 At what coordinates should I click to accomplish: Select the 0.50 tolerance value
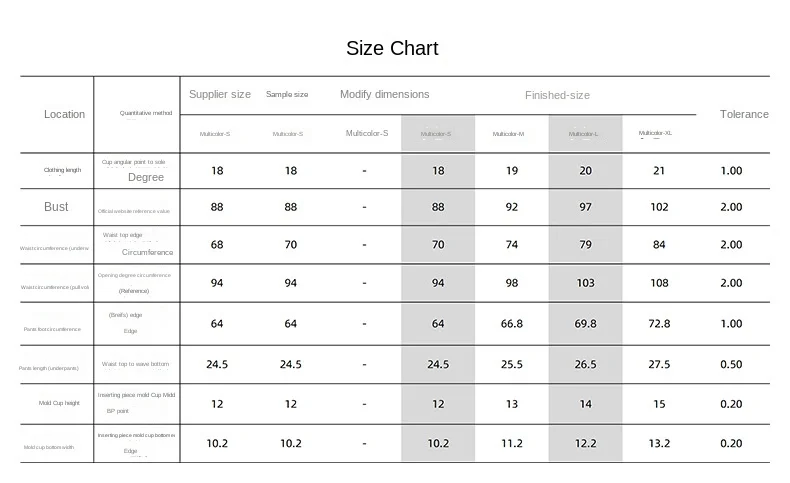(731, 364)
